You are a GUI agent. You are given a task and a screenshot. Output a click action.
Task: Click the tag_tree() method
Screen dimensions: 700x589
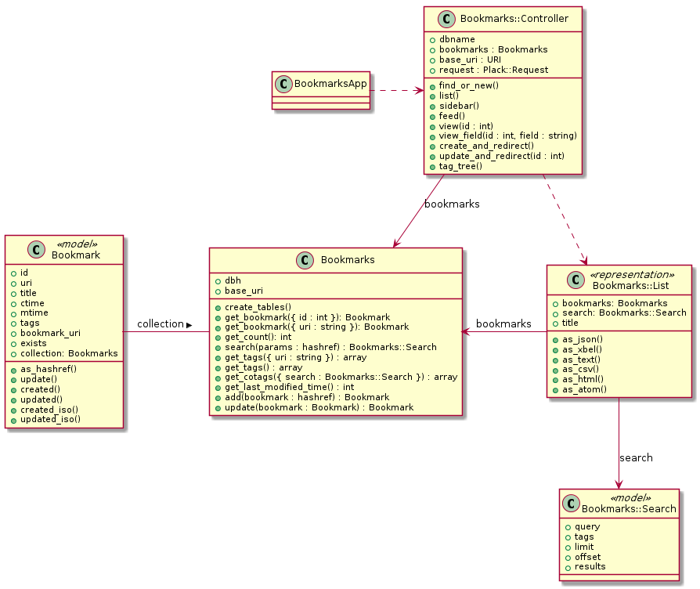tap(460, 167)
